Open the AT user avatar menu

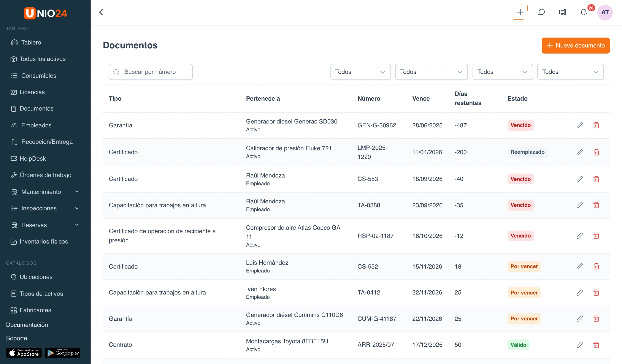pyautogui.click(x=605, y=12)
